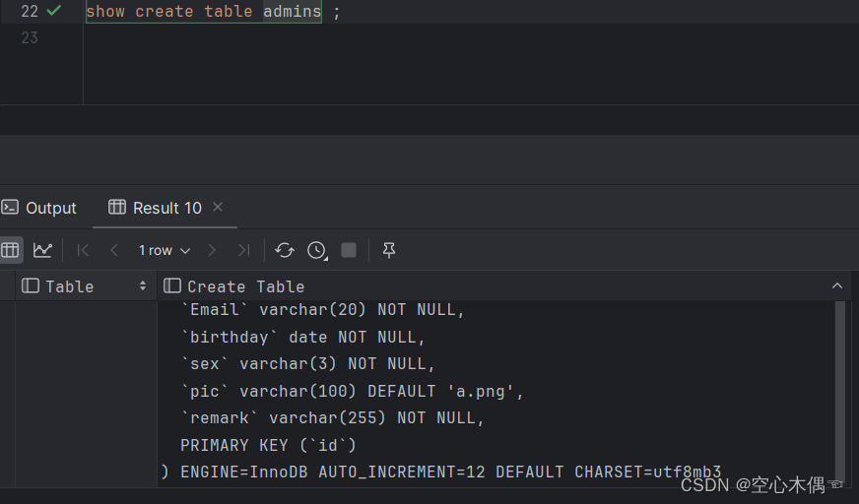Screen dimensions: 859x504
Task: Select the Create Table column header
Action: tap(504, 286)
